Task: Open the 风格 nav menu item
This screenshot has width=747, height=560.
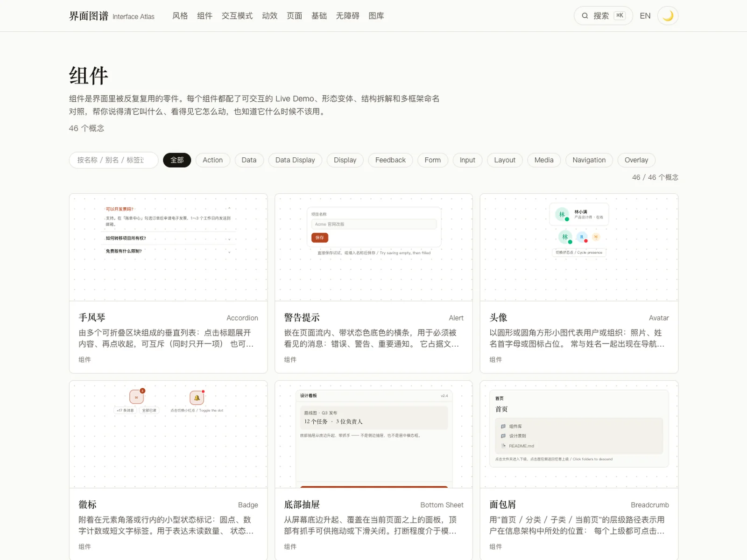Action: (x=180, y=16)
